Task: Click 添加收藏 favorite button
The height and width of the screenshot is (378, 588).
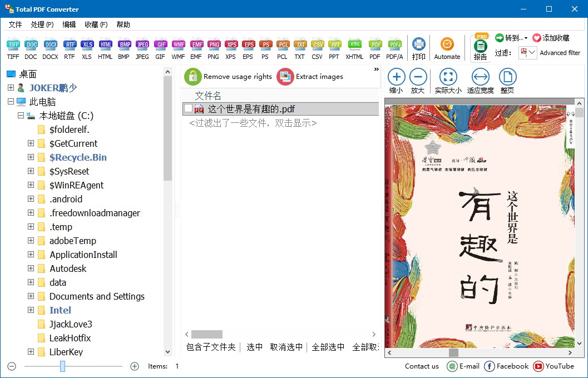Action: [x=551, y=38]
